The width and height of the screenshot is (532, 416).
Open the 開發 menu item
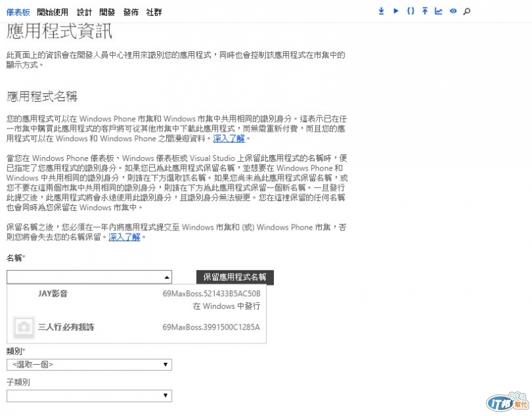107,13
